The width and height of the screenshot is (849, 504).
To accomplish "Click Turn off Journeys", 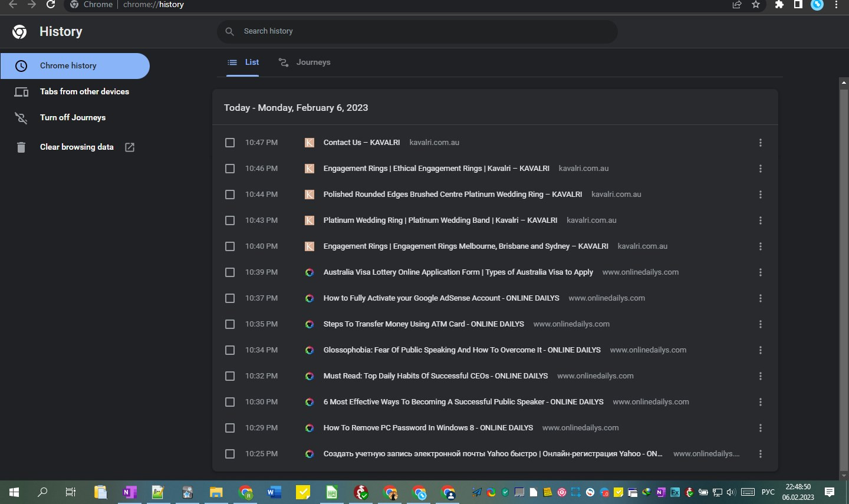I will click(75, 118).
